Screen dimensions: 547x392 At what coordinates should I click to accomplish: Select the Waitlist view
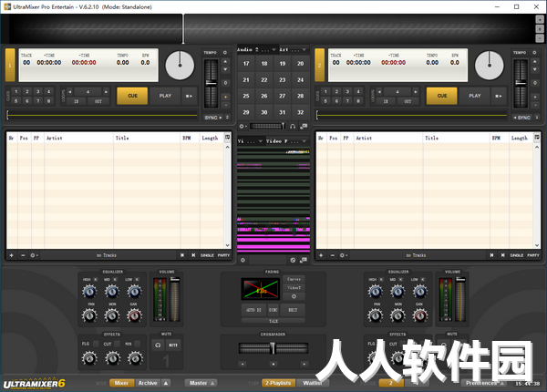click(x=313, y=383)
